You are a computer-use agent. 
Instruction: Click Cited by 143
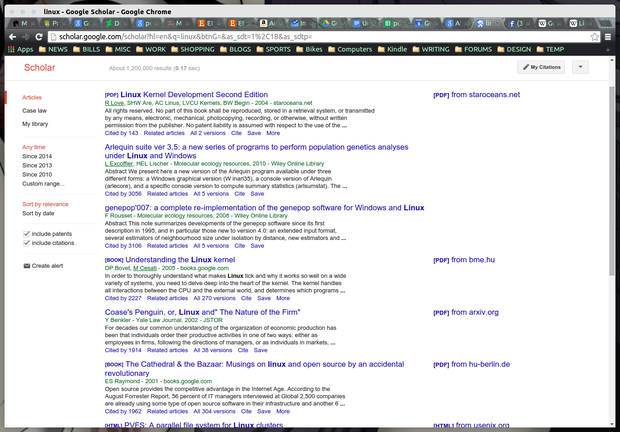tap(121, 133)
